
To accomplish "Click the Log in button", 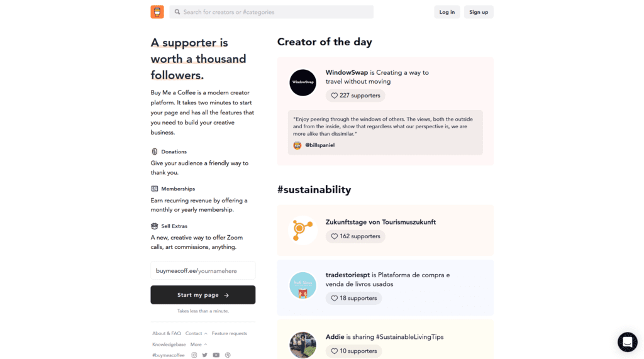I will [447, 12].
